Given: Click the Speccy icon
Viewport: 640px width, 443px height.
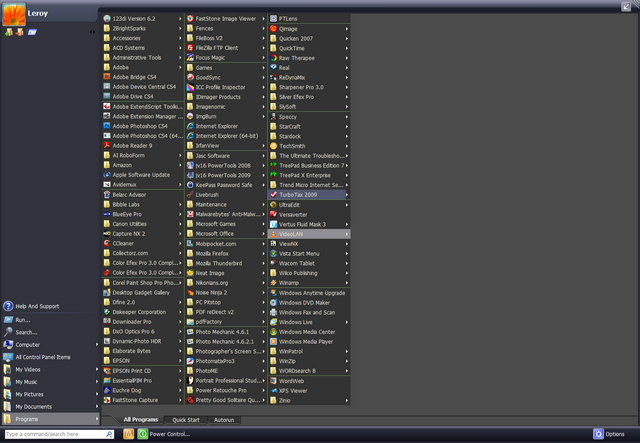Looking at the screenshot, I should tap(273, 116).
